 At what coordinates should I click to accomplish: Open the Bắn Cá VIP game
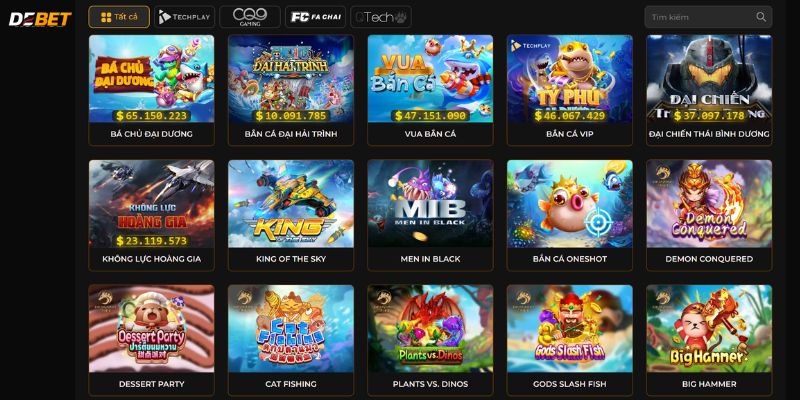[569, 90]
